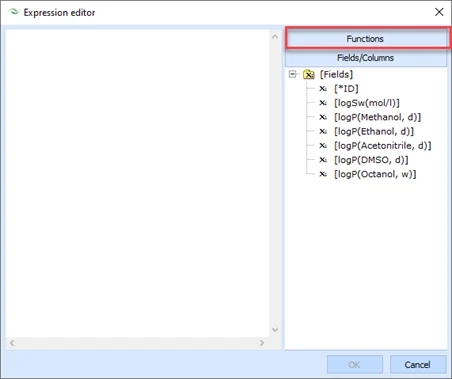This screenshot has height=379, width=452.
Task: Click inside the expression text area
Action: (137, 183)
